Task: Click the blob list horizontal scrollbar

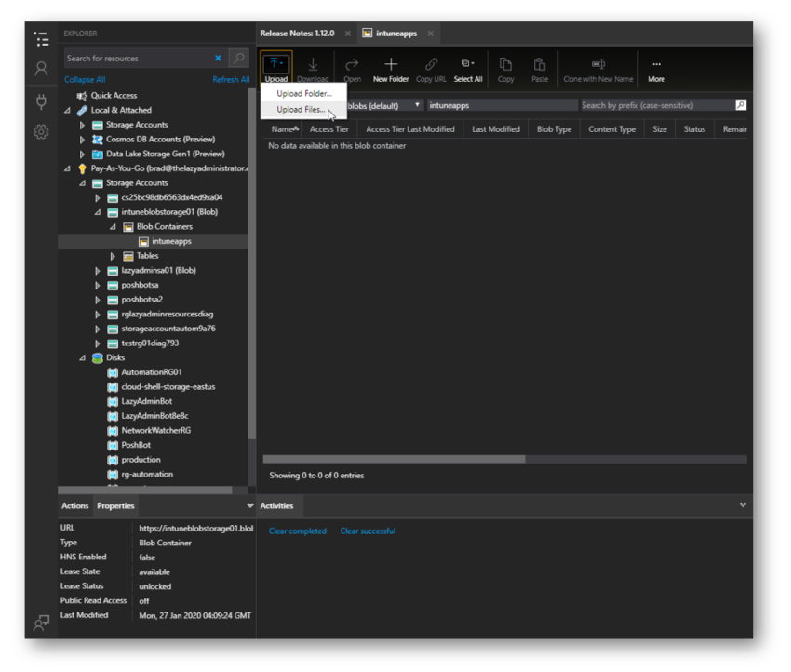Action: [394, 459]
